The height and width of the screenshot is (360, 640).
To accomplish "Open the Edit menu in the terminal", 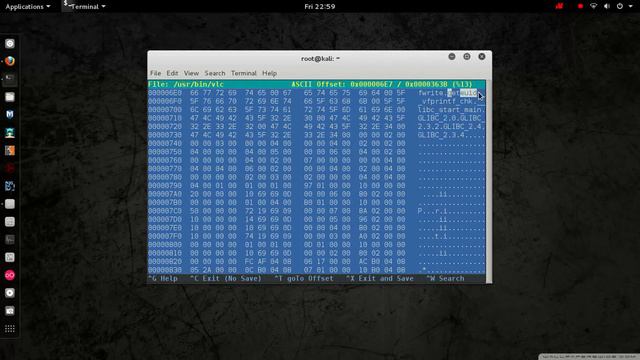I will (x=172, y=73).
